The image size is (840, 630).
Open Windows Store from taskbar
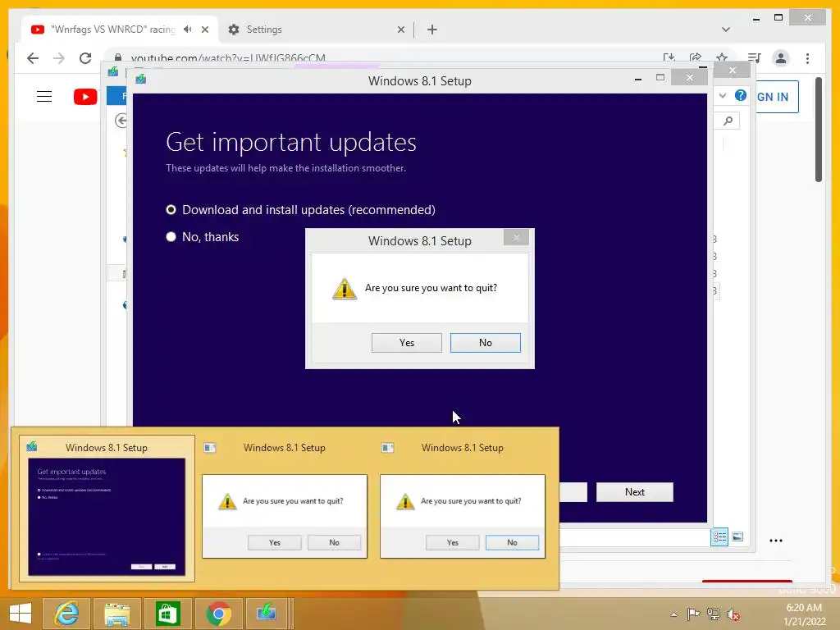(x=167, y=614)
